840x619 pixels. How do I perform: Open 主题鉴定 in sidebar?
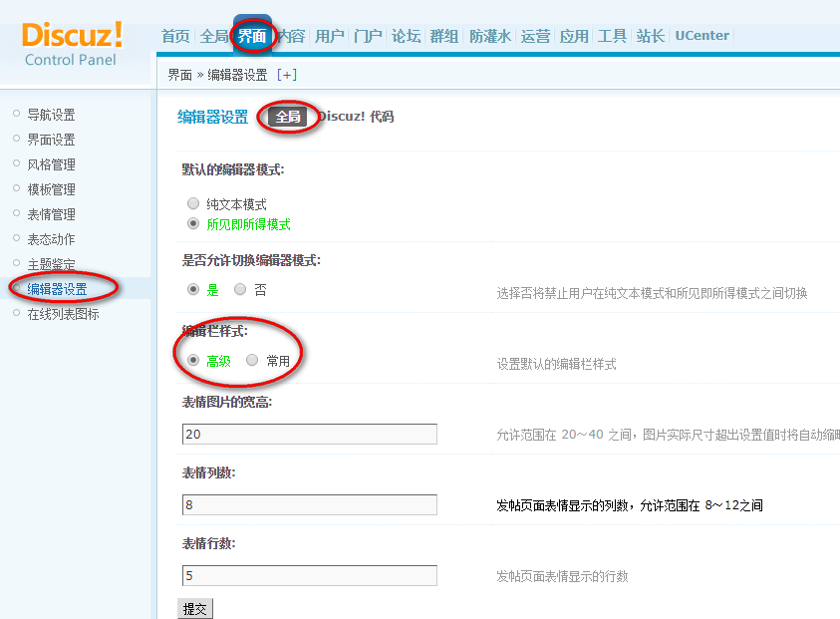[52, 264]
